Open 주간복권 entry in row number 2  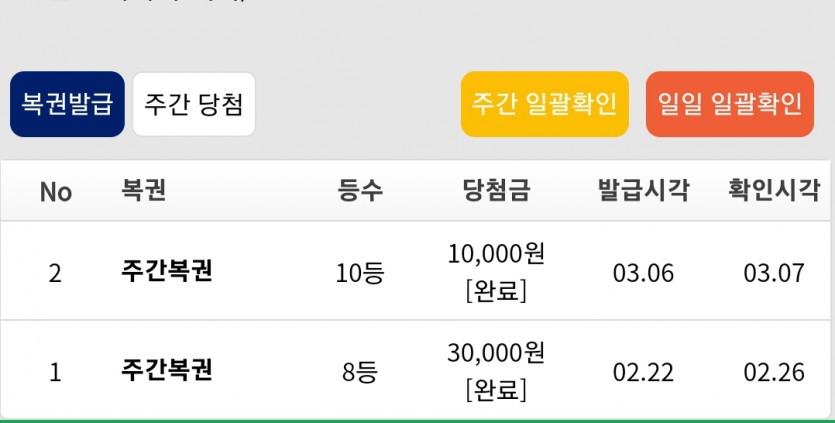166,271
